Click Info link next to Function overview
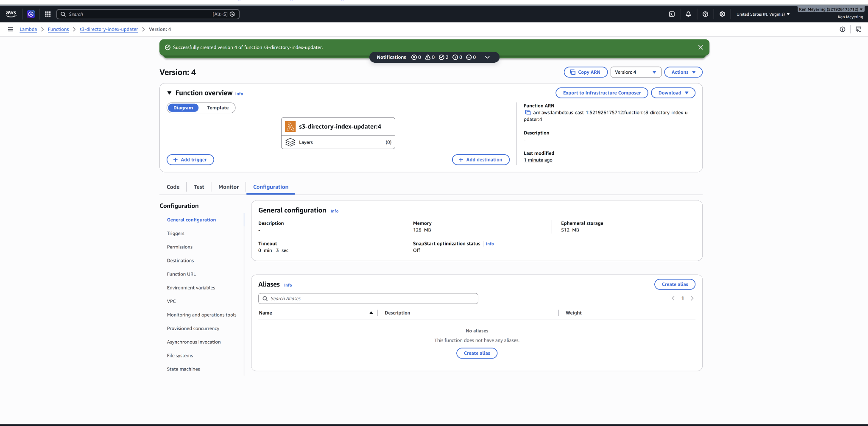Screen dimensions: 868x426 239,94
